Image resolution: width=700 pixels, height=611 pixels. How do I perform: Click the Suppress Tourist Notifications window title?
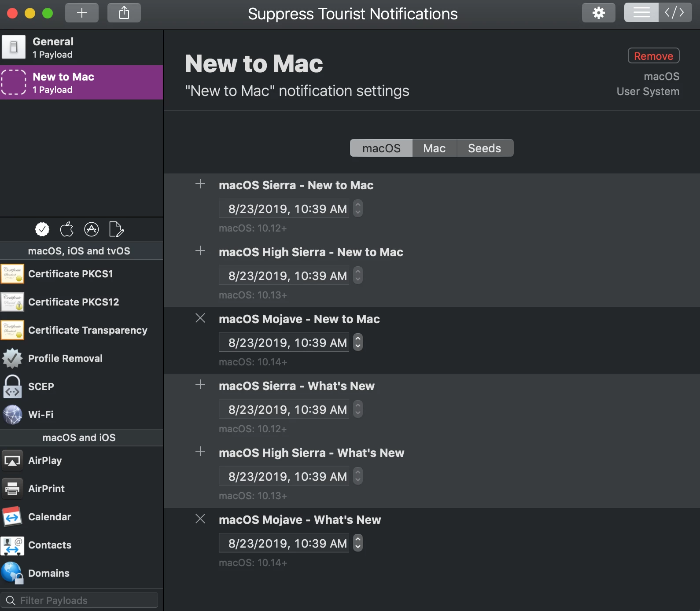point(353,14)
